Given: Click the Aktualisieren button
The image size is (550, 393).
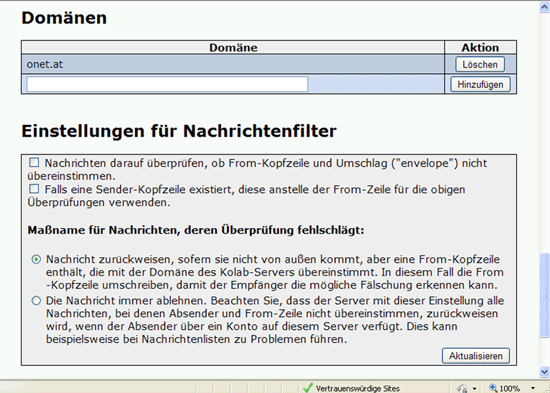Looking at the screenshot, I should tap(476, 356).
